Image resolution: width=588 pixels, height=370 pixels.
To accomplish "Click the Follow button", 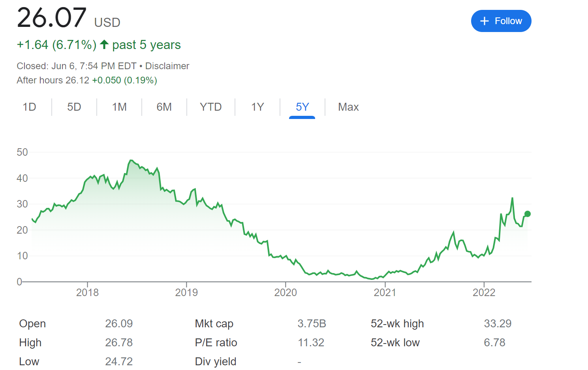I will point(501,21).
